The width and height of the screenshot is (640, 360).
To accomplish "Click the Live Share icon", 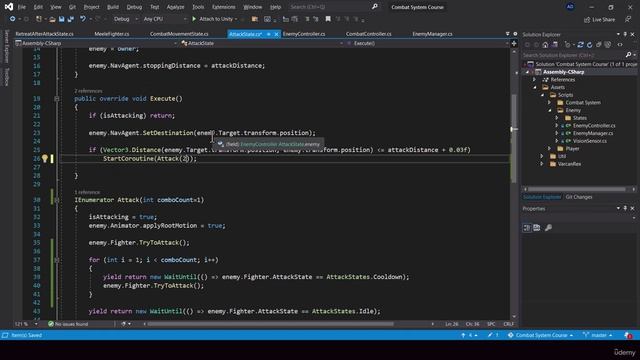I will pyautogui.click(x=587, y=20).
